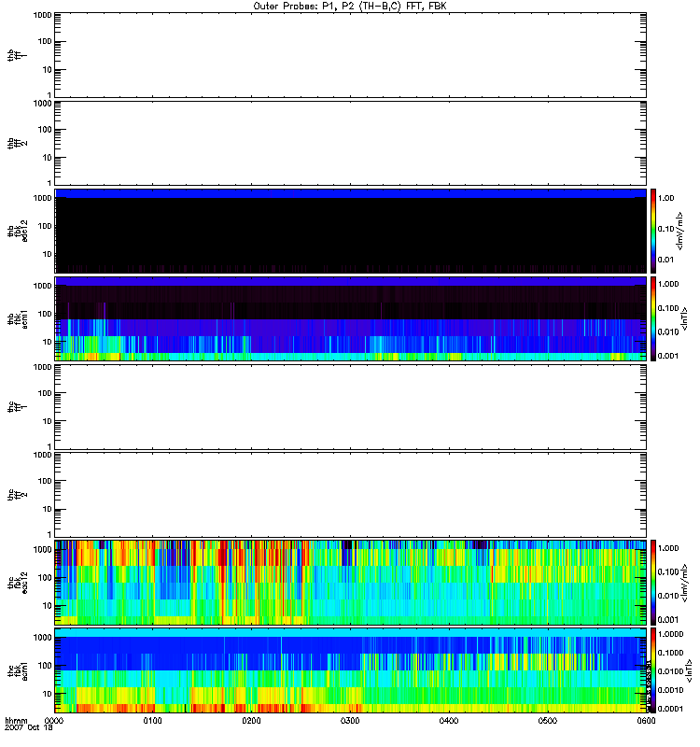Click the thc edc12 mV/m color bar
This screenshot has width=700, height=747.
(654, 582)
